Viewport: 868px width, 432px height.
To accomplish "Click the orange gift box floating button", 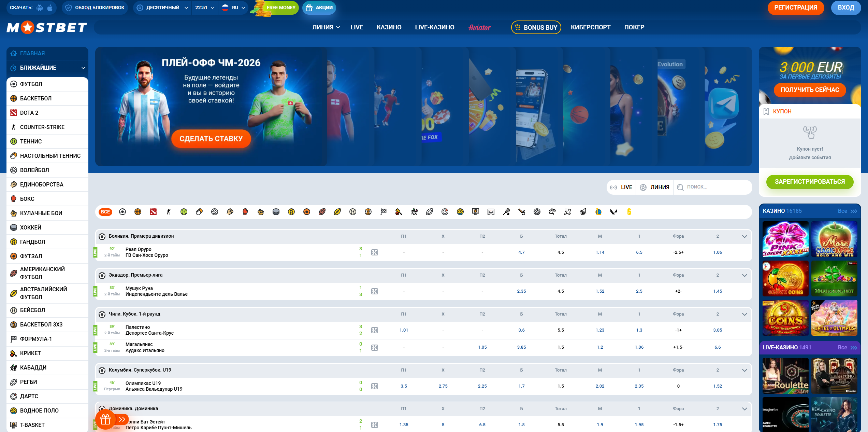I will tap(105, 419).
